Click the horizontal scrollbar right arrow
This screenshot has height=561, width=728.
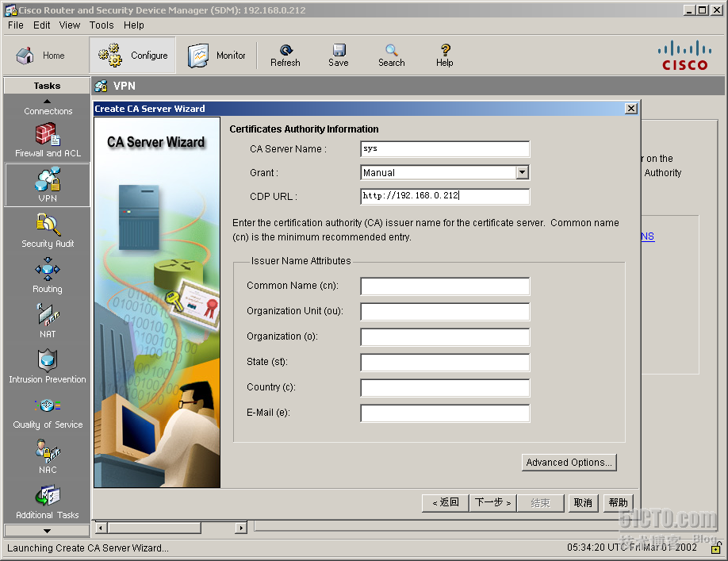240,528
